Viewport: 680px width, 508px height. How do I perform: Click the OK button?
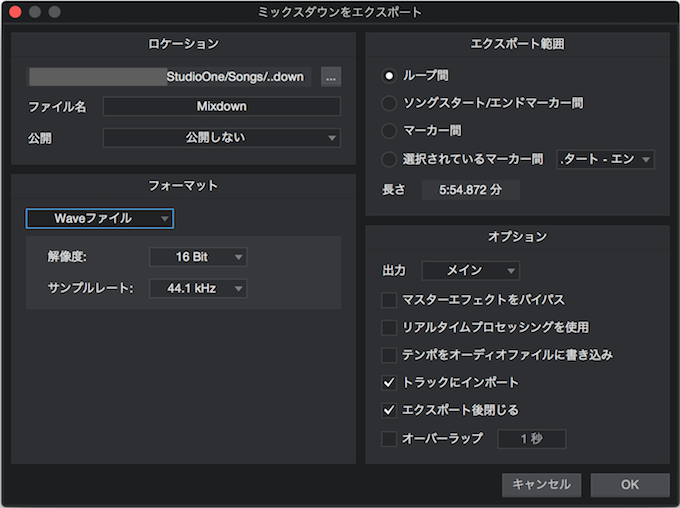[630, 485]
